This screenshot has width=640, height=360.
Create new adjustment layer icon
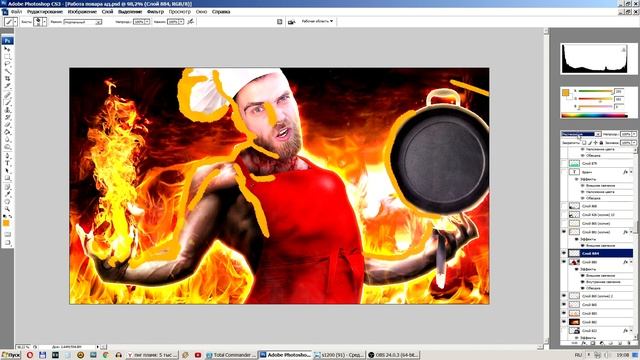point(602,343)
